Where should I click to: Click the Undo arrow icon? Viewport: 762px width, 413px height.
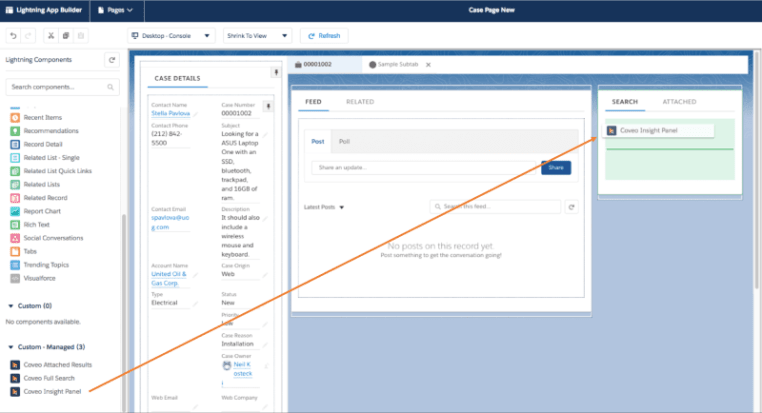pos(13,36)
